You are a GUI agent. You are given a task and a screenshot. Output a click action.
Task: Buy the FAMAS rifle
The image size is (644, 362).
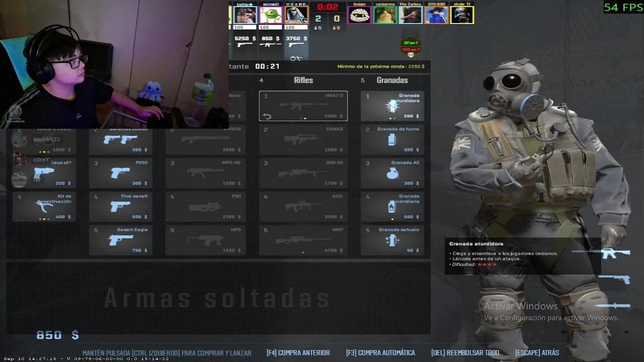pyautogui.click(x=303, y=139)
